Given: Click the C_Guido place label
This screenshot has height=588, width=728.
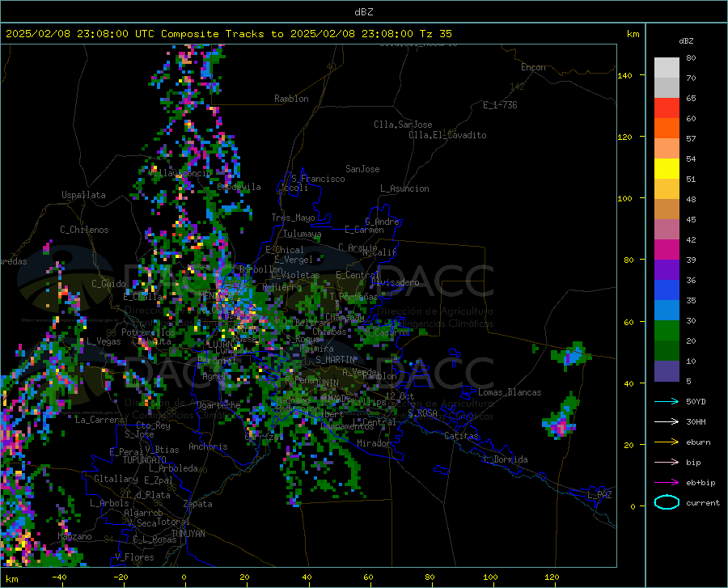Looking at the screenshot, I should [x=108, y=284].
